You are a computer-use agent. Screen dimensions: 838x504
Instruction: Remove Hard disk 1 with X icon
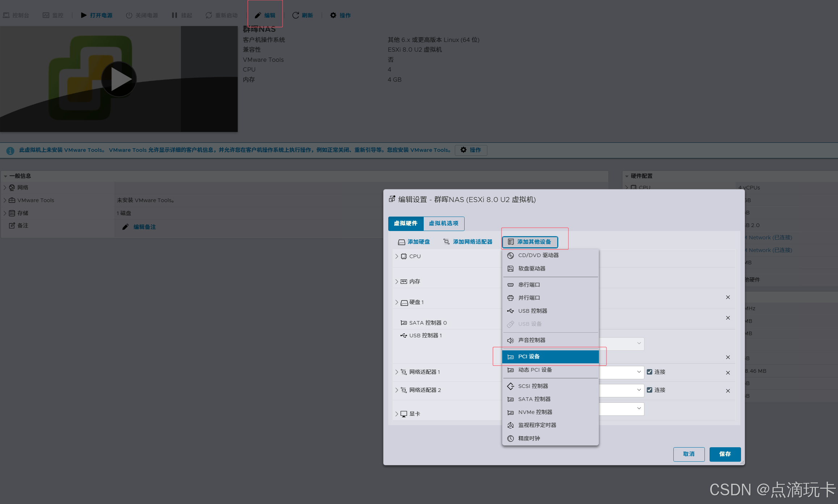(728, 297)
